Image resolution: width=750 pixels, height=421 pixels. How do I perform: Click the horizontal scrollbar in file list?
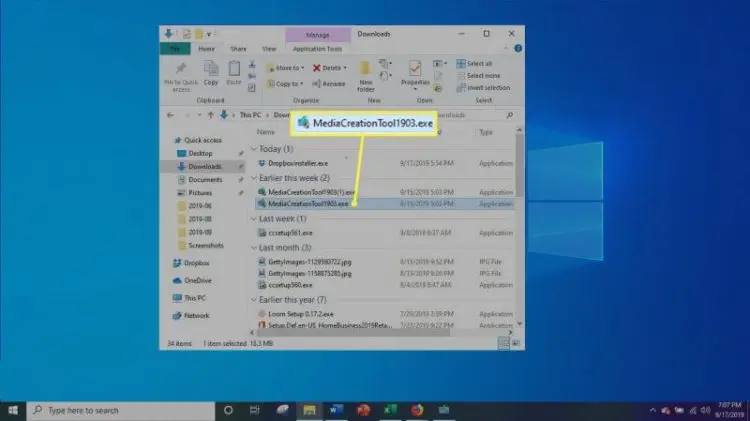353,332
